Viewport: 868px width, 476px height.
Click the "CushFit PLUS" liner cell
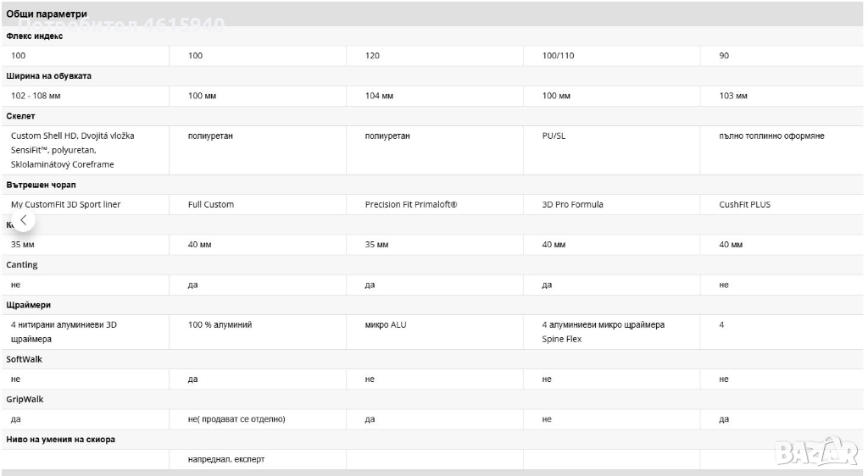pos(744,205)
